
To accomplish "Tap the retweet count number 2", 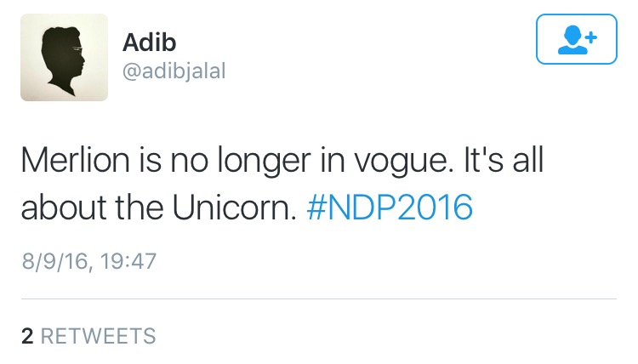I will coord(27,336).
